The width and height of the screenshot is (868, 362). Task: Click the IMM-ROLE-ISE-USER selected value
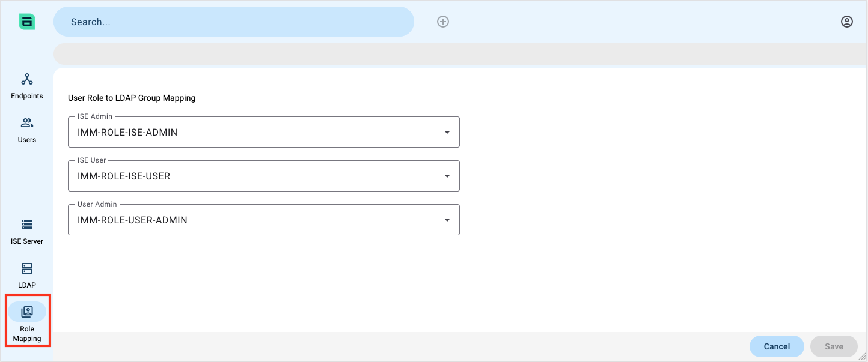124,176
